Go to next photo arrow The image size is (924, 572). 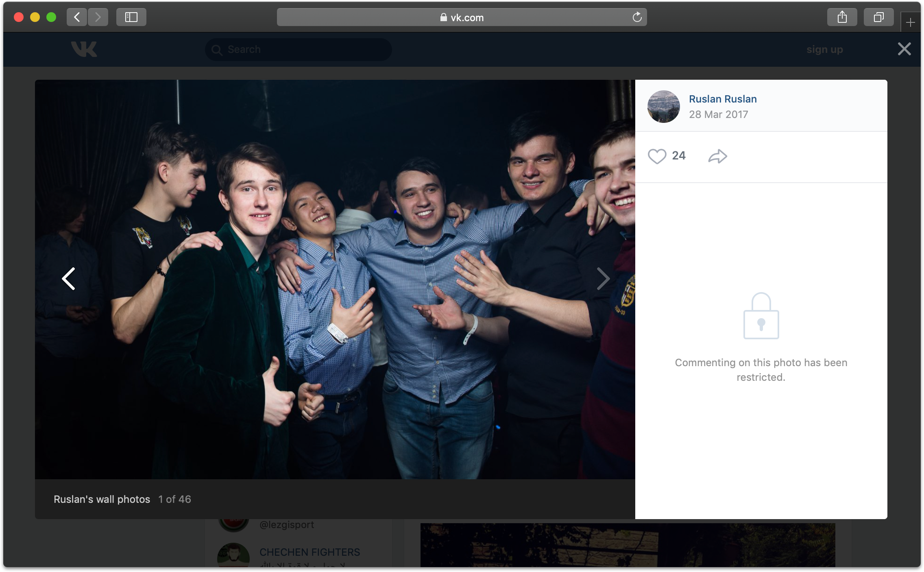603,279
